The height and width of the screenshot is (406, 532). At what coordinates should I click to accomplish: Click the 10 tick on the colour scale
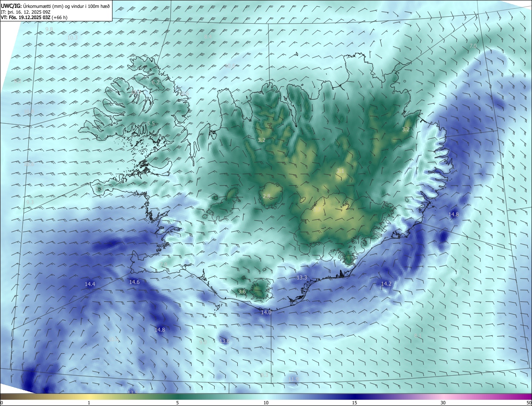tap(266, 403)
